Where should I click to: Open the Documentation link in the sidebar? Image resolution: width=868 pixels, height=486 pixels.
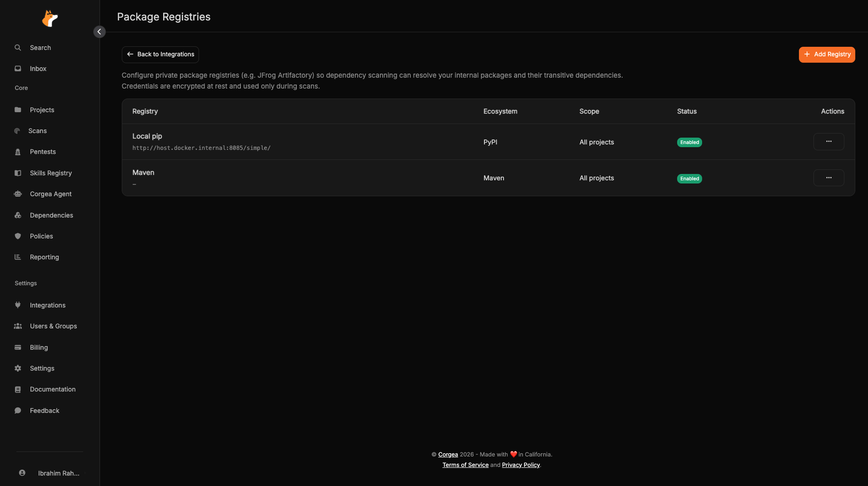coord(53,389)
